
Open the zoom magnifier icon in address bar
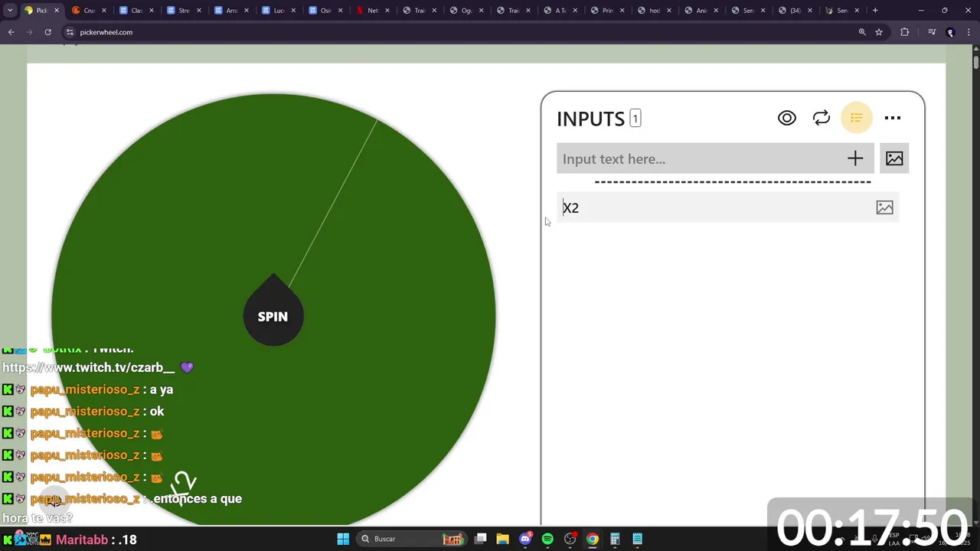click(x=862, y=32)
